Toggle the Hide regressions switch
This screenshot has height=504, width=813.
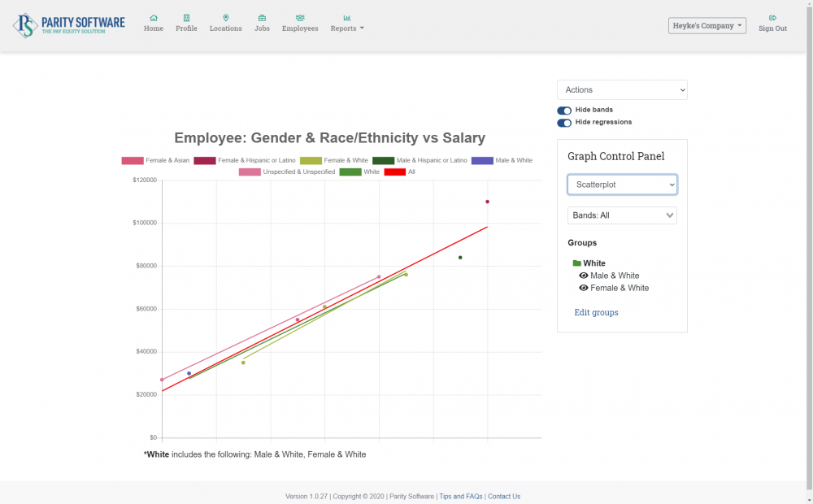[x=564, y=123]
